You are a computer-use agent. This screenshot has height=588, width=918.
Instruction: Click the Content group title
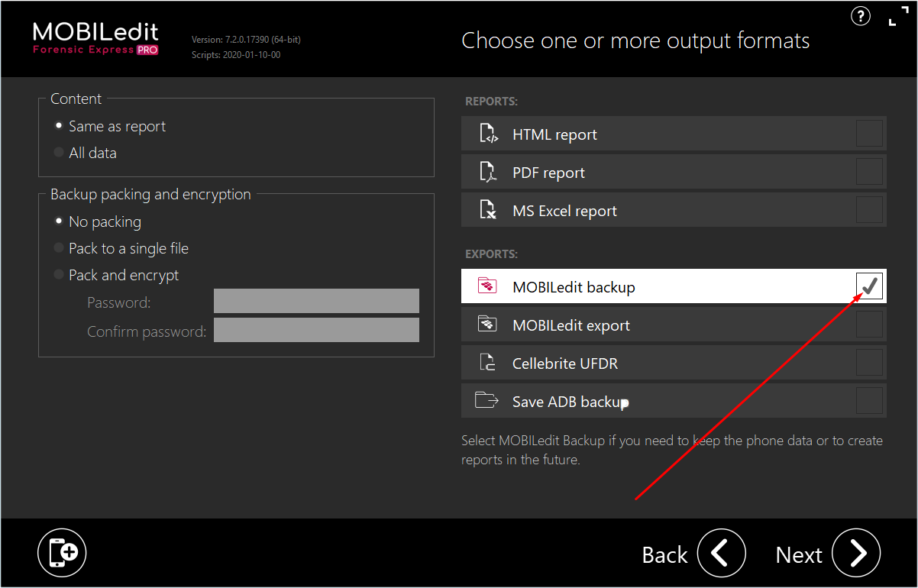pos(76,99)
